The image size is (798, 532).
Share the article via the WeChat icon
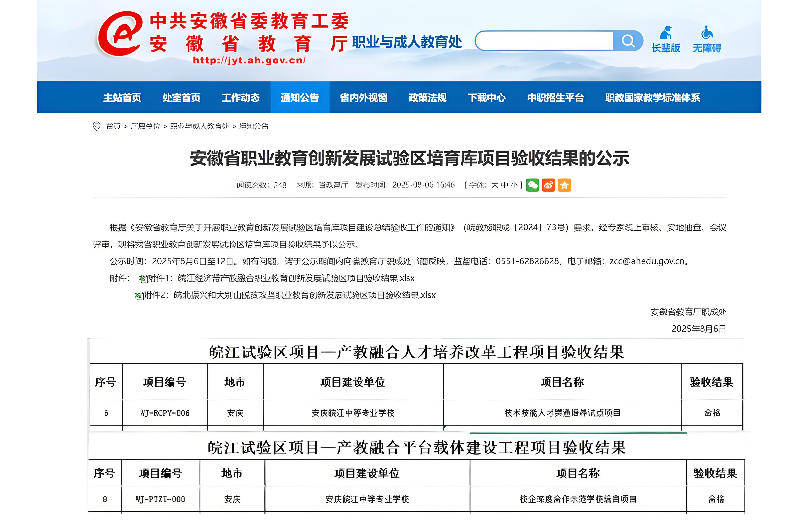533,185
